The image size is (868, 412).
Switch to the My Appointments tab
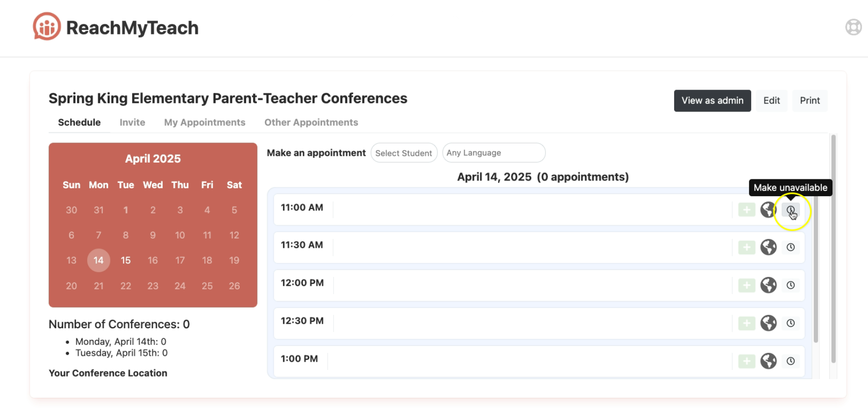(205, 122)
